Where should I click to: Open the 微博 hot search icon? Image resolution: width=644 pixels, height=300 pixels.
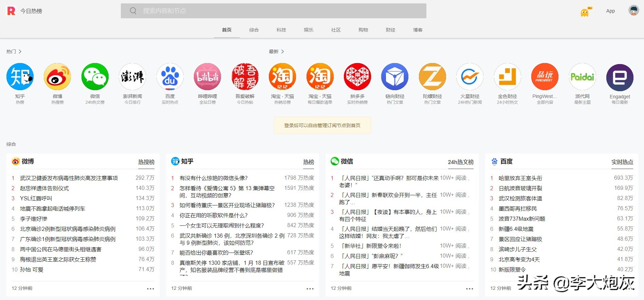[x=57, y=77]
